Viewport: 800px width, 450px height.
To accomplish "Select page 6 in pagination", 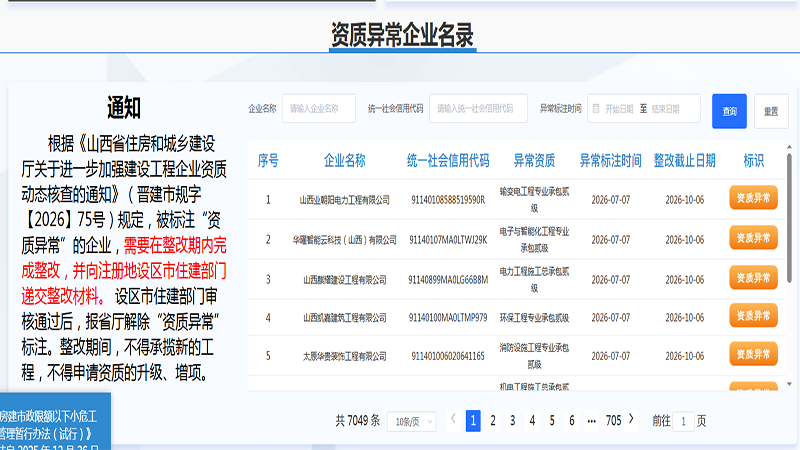I will (572, 421).
